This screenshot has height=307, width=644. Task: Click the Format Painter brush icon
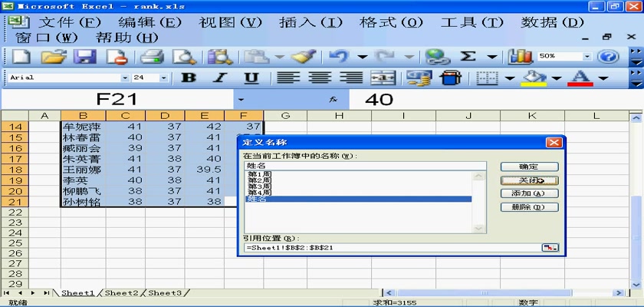point(303,56)
